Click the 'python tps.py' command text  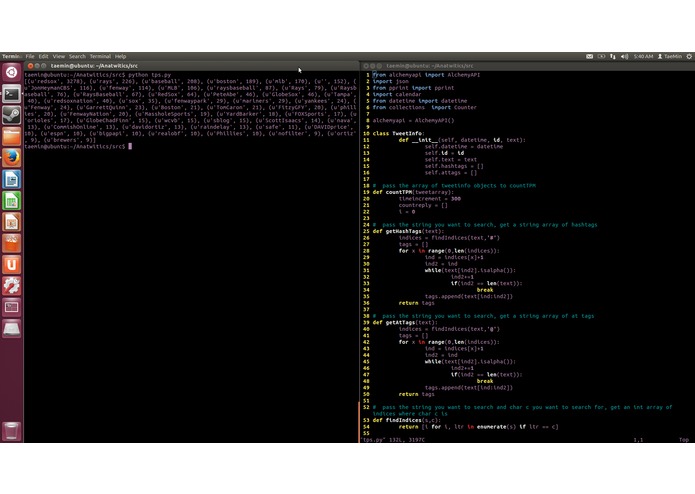click(x=149, y=75)
